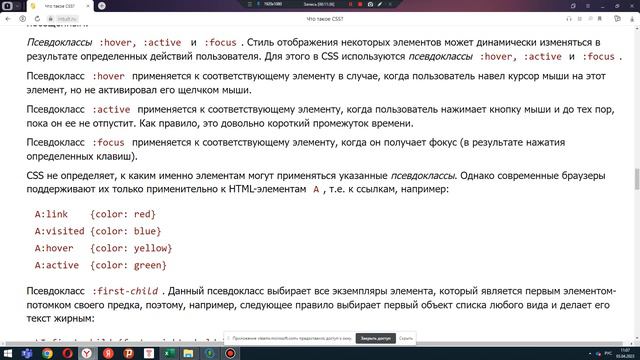Click the code line "A:link {color: red}"
The width and height of the screenshot is (640, 360).
(95, 214)
